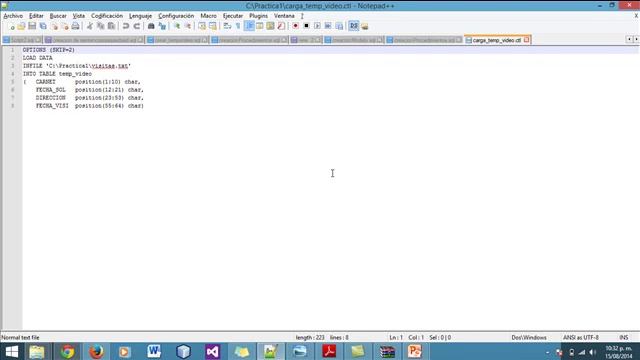
Task: Open the Replace tool icon
Action: (x=162, y=26)
